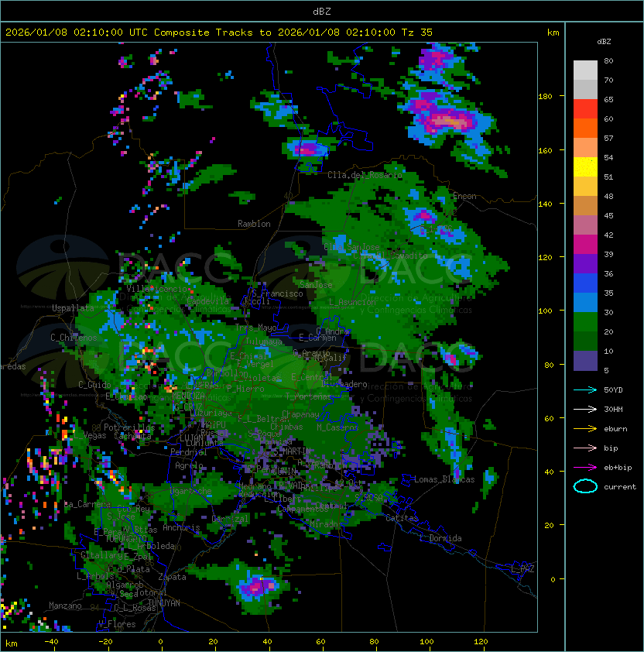This screenshot has height=652, width=644.
Task: Click the Perdriel map label
Action: pyautogui.click(x=188, y=452)
